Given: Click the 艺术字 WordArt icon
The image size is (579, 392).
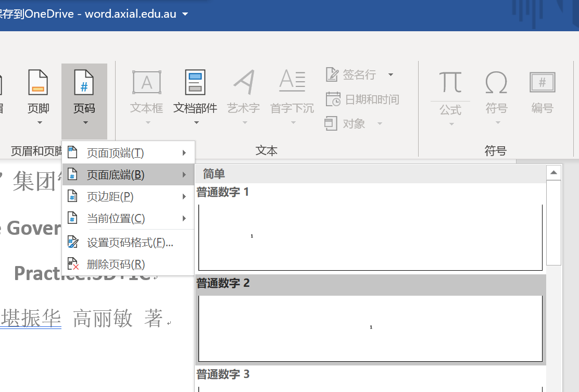Looking at the screenshot, I should pos(243,83).
